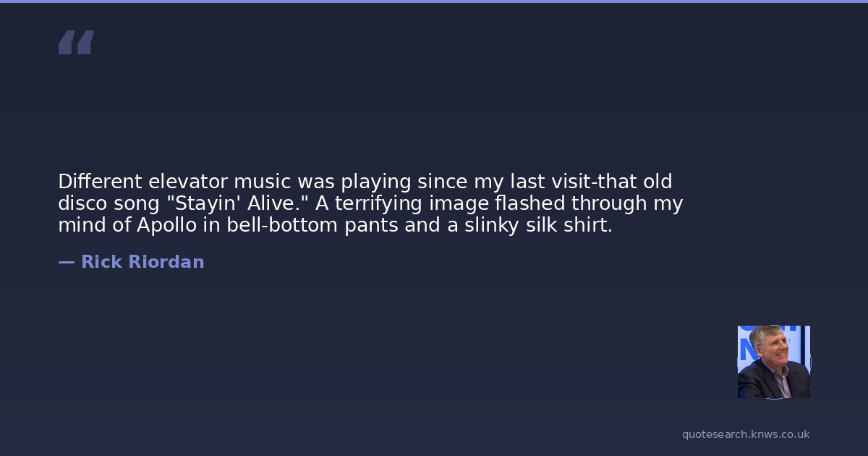Visit the quotesearch.knws.co.uk link

(x=746, y=434)
